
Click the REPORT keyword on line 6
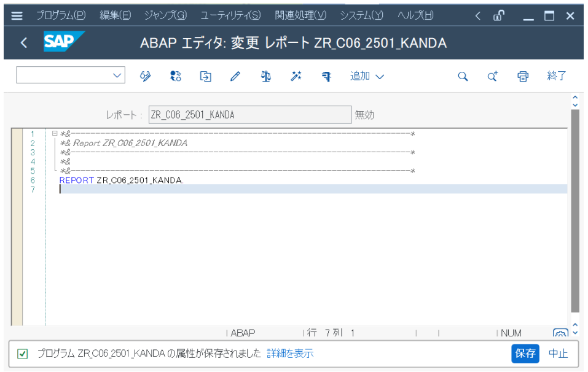(77, 180)
